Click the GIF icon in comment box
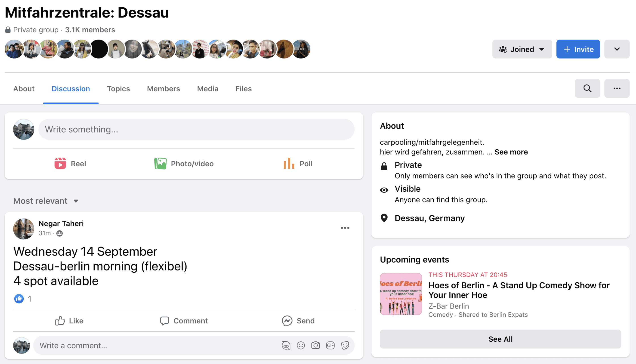This screenshot has height=364, width=636. pyautogui.click(x=330, y=345)
